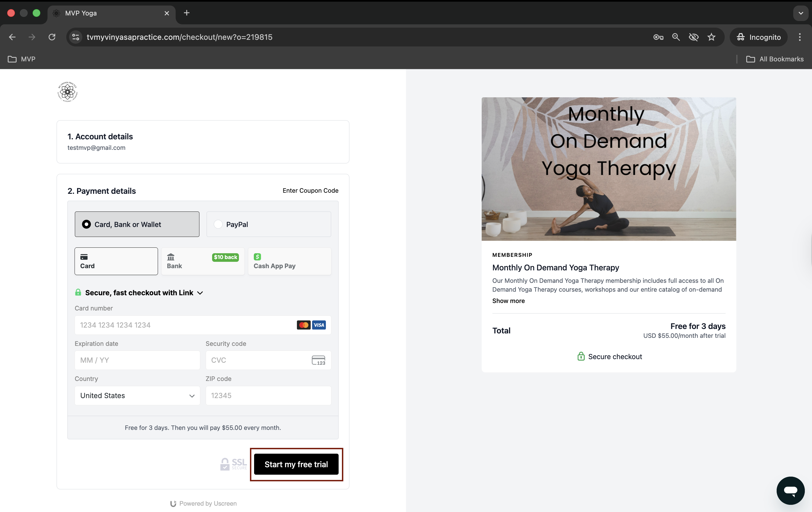812x512 pixels.
Task: Choose the Card payment method tab
Action: (116, 261)
